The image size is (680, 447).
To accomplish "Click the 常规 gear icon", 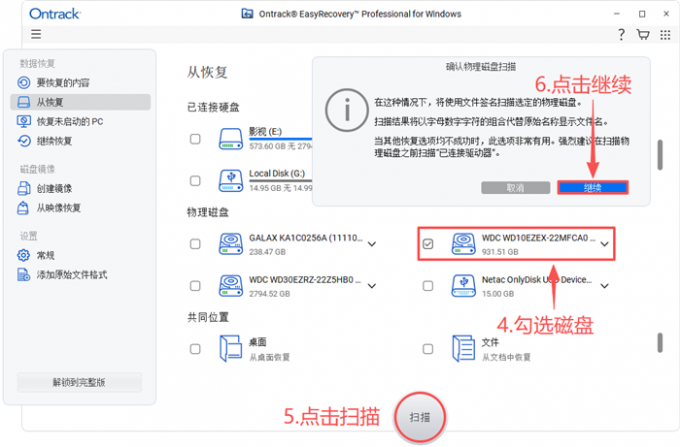I will coord(23,255).
